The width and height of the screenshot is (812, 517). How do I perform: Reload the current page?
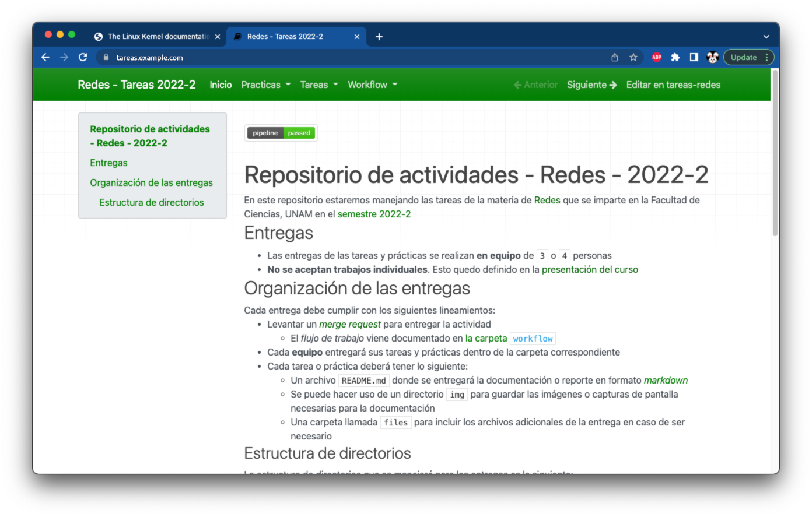click(x=83, y=57)
